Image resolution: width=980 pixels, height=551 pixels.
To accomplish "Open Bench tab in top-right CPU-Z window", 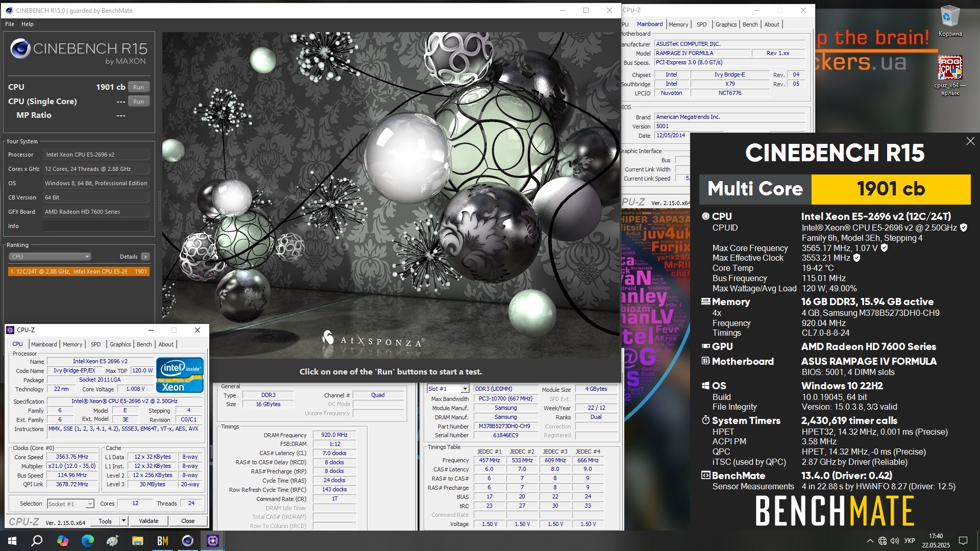I will pyautogui.click(x=750, y=24).
